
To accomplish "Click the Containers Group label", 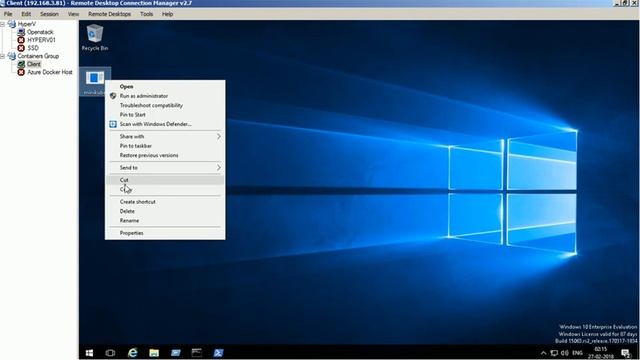I will pos(38,56).
